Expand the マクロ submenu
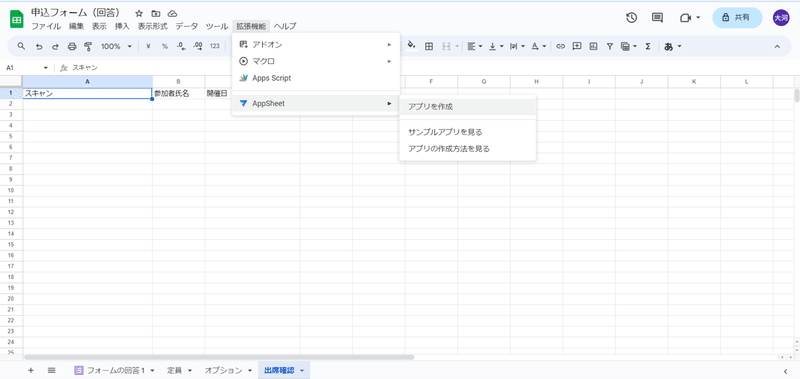 click(316, 61)
